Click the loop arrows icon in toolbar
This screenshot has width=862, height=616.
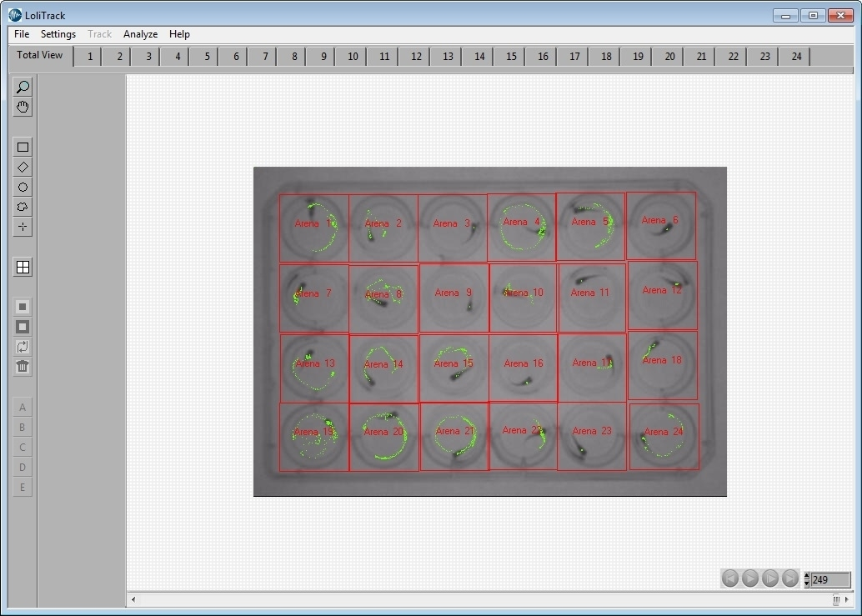[x=23, y=347]
